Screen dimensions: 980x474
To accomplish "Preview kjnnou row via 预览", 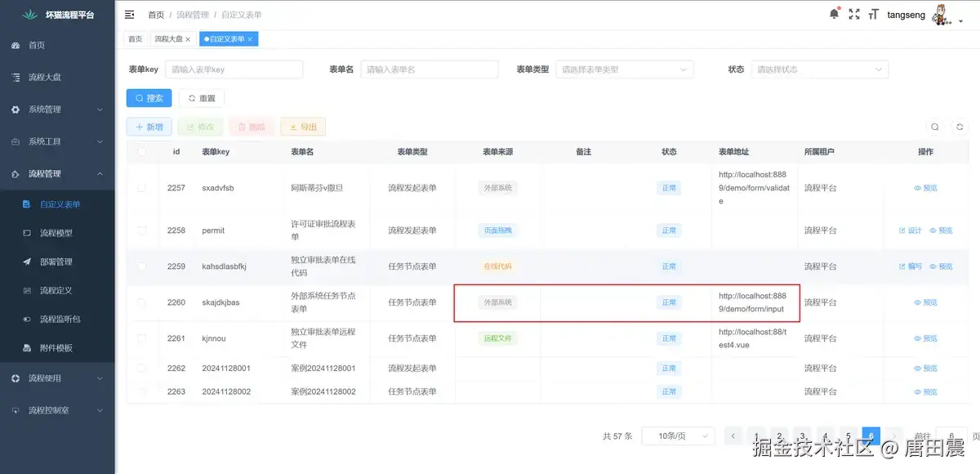I will 925,338.
